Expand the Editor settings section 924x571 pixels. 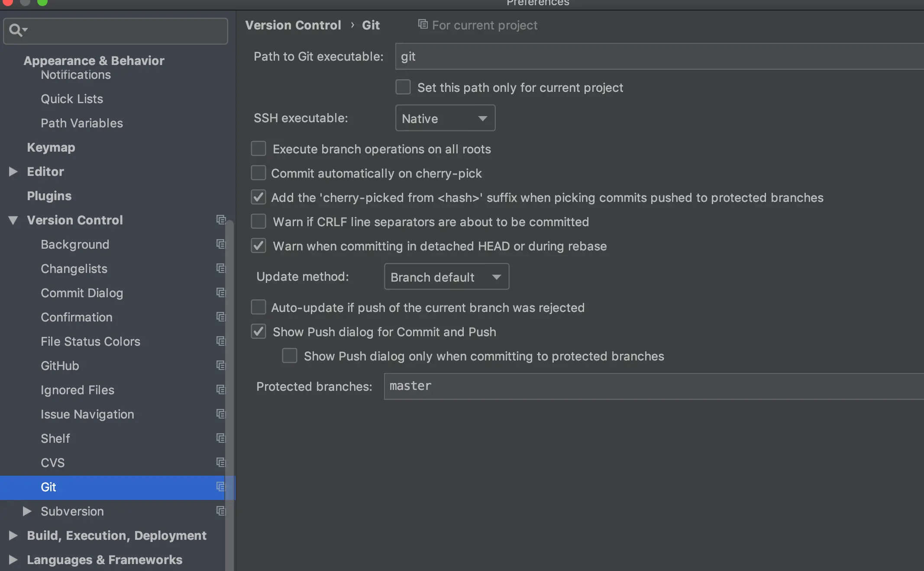(13, 172)
